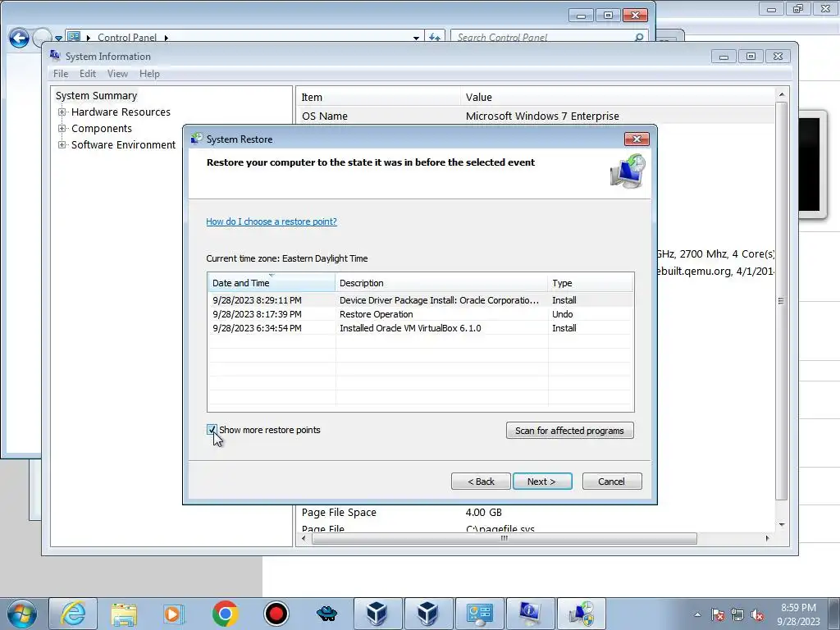Open the Help menu in System Information
The width and height of the screenshot is (840, 630).
point(149,74)
